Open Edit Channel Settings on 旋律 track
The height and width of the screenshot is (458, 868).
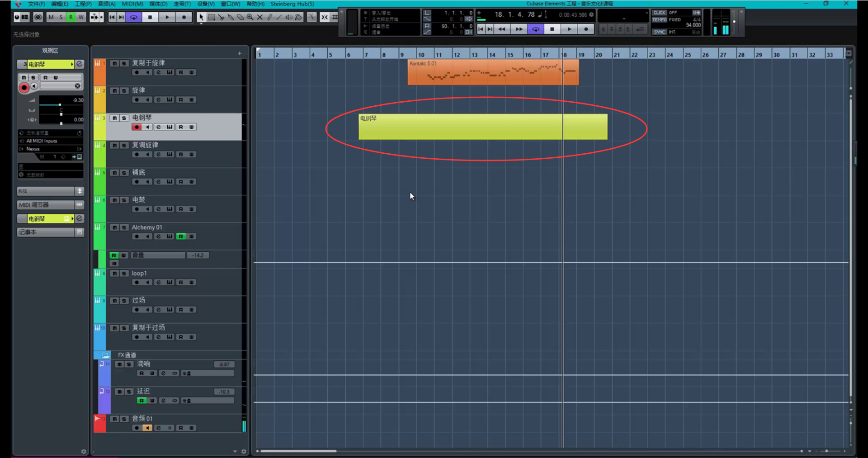[x=158, y=100]
